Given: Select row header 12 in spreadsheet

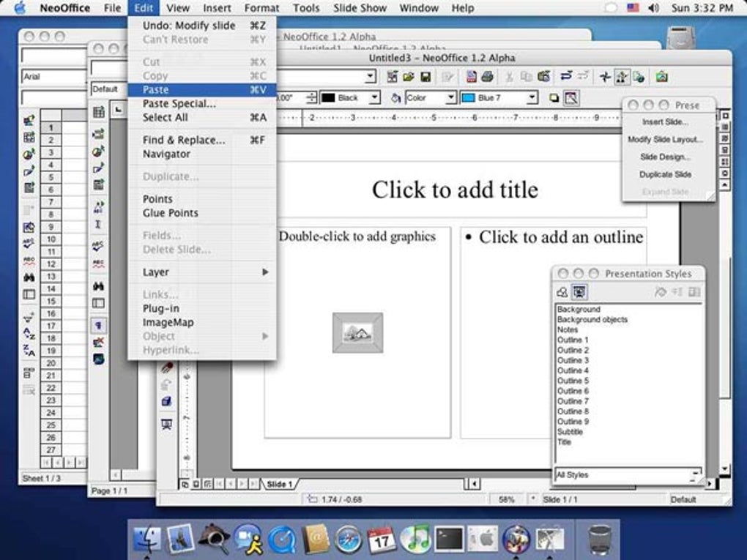Looking at the screenshot, I should point(51,264).
